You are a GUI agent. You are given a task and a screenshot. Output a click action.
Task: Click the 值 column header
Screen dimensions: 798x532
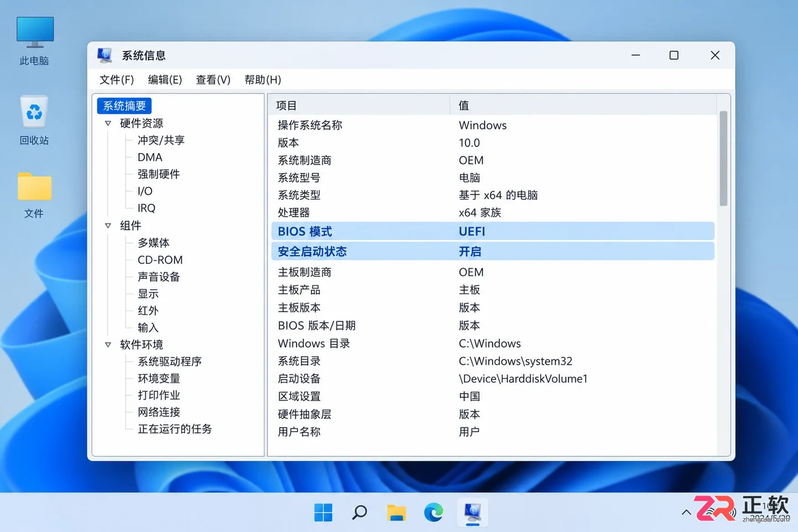coord(584,105)
